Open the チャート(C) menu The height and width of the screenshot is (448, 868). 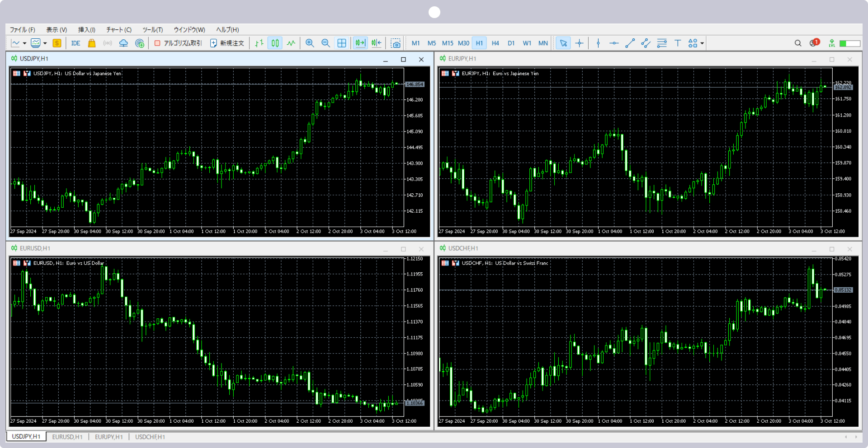point(119,30)
